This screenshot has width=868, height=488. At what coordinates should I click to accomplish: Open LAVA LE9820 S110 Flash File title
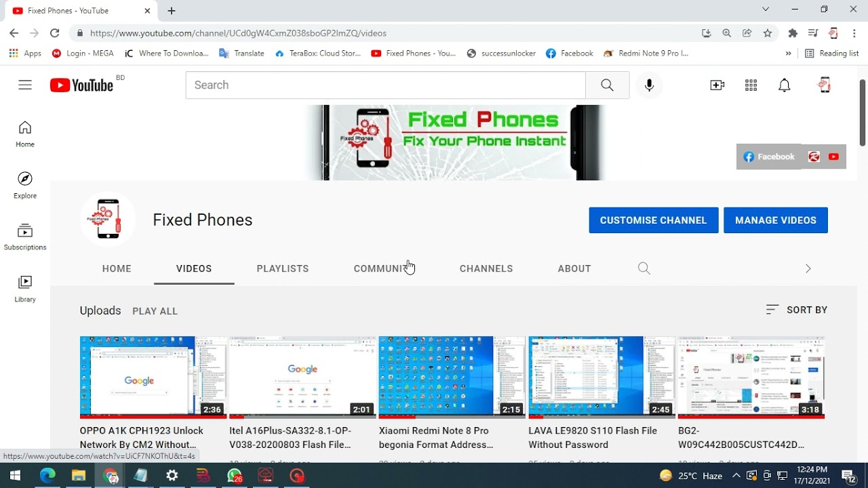(x=593, y=438)
